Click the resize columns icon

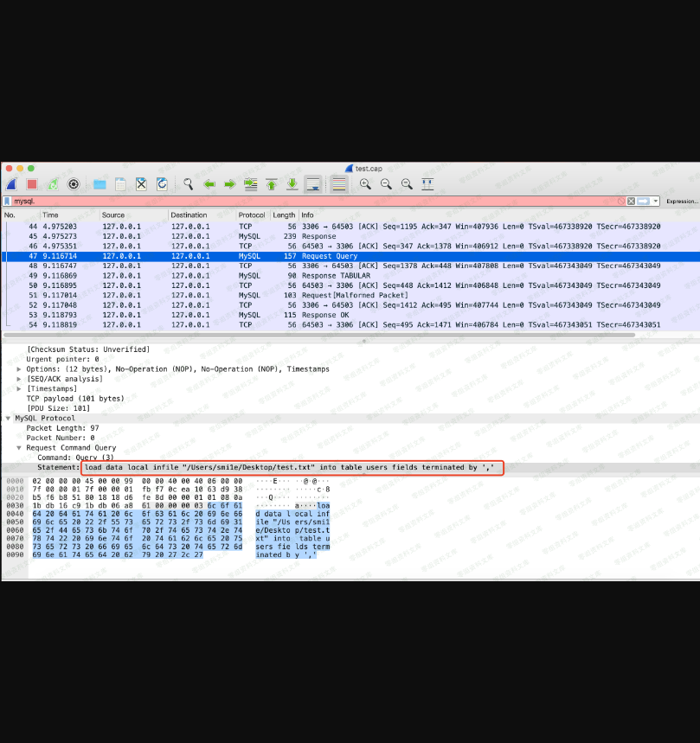point(427,184)
